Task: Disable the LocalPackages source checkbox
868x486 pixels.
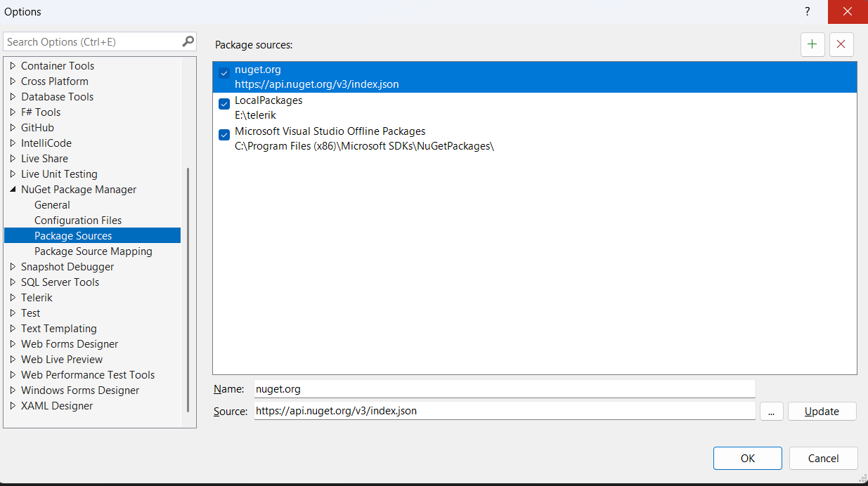Action: click(224, 104)
